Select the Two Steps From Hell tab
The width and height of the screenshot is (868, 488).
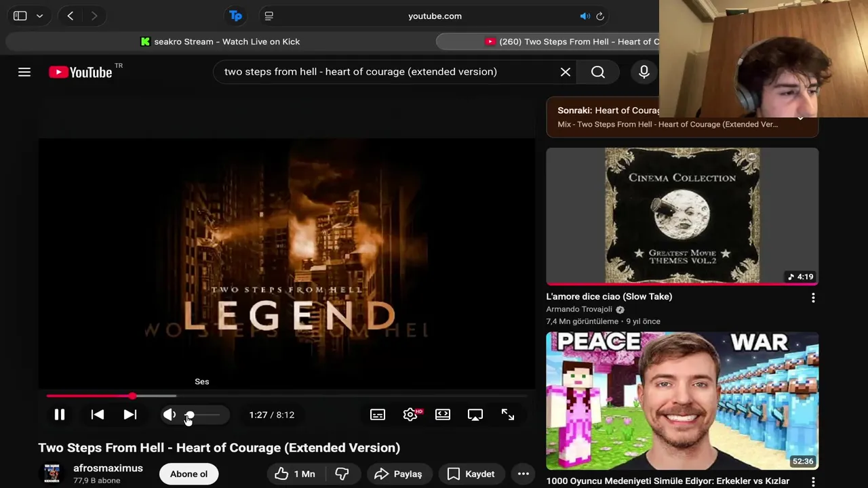click(549, 41)
